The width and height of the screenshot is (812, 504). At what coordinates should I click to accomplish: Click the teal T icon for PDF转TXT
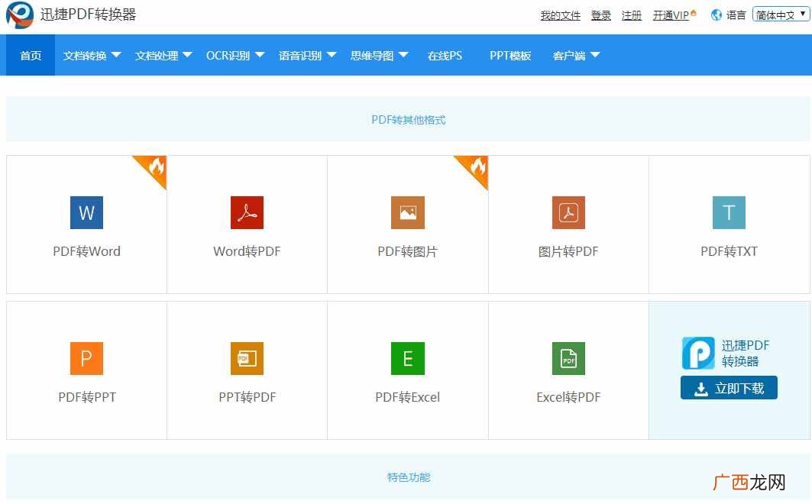tap(730, 212)
